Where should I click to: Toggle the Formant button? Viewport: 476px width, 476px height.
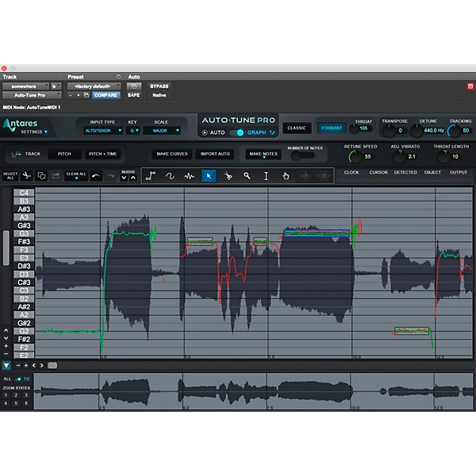[332, 128]
